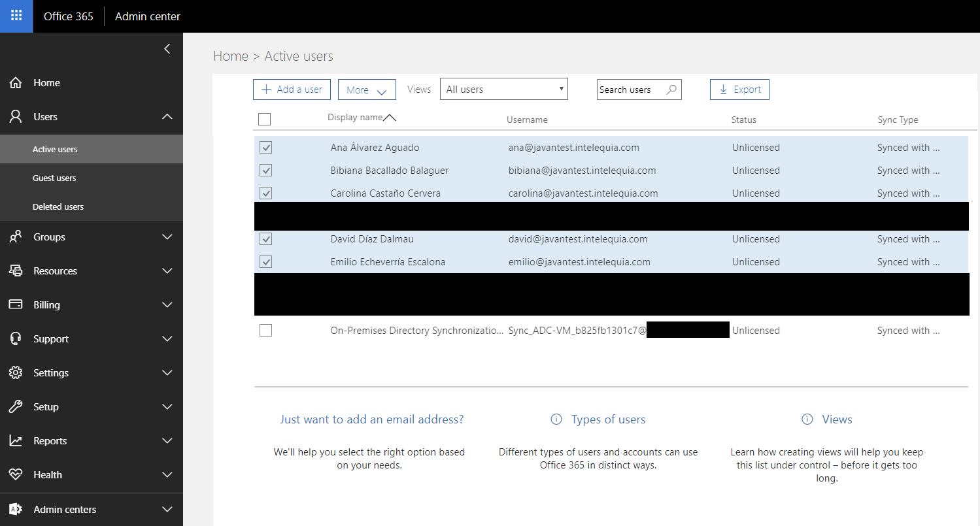Click the search magnifier in Search users
Viewport: 980px width, 526px height.
672,89
